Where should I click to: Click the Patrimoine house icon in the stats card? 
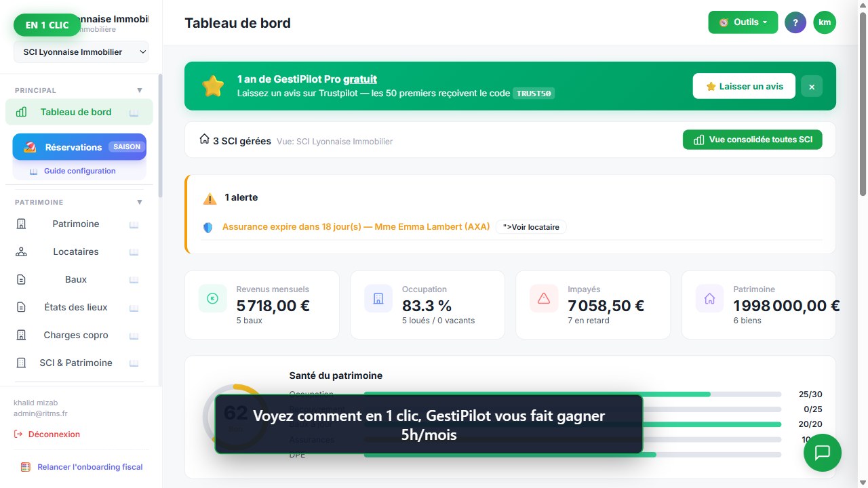coord(710,298)
